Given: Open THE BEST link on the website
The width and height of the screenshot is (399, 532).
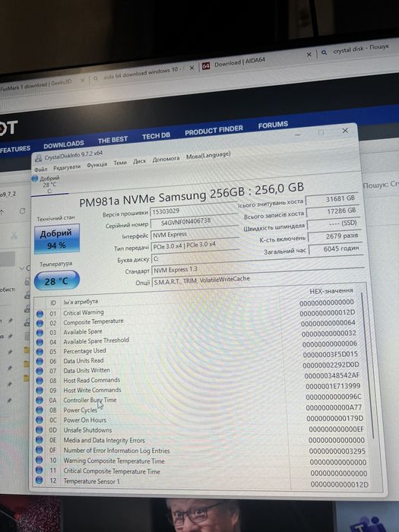Looking at the screenshot, I should point(112,140).
